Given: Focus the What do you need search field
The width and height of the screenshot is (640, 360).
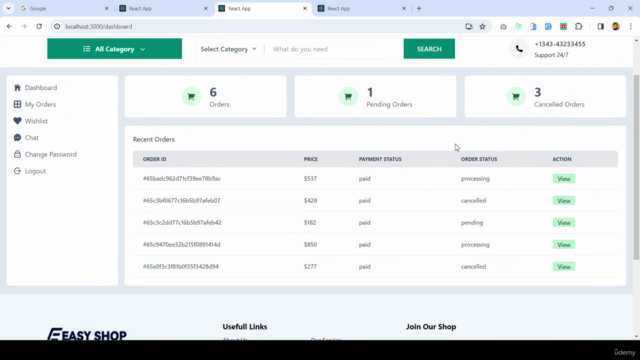Looking at the screenshot, I should 335,49.
